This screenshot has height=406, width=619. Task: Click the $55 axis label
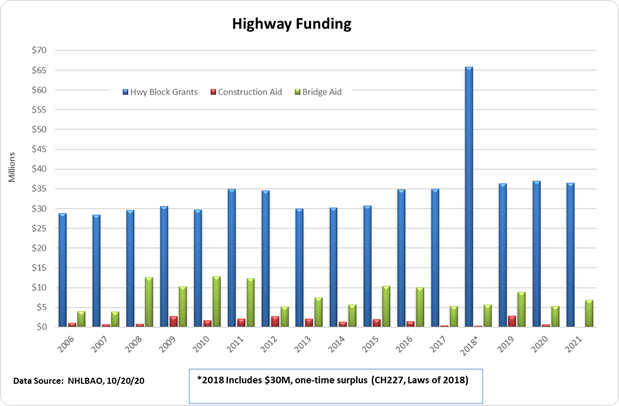(x=39, y=110)
